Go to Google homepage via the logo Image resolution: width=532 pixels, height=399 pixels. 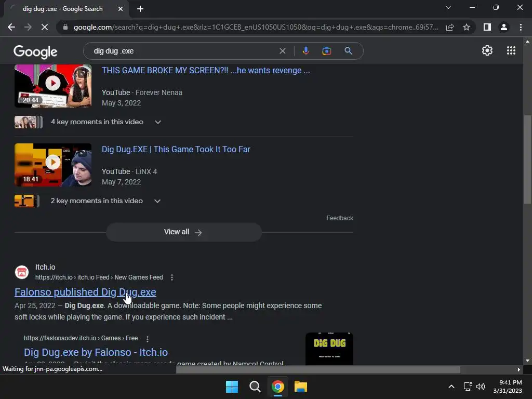(35, 51)
